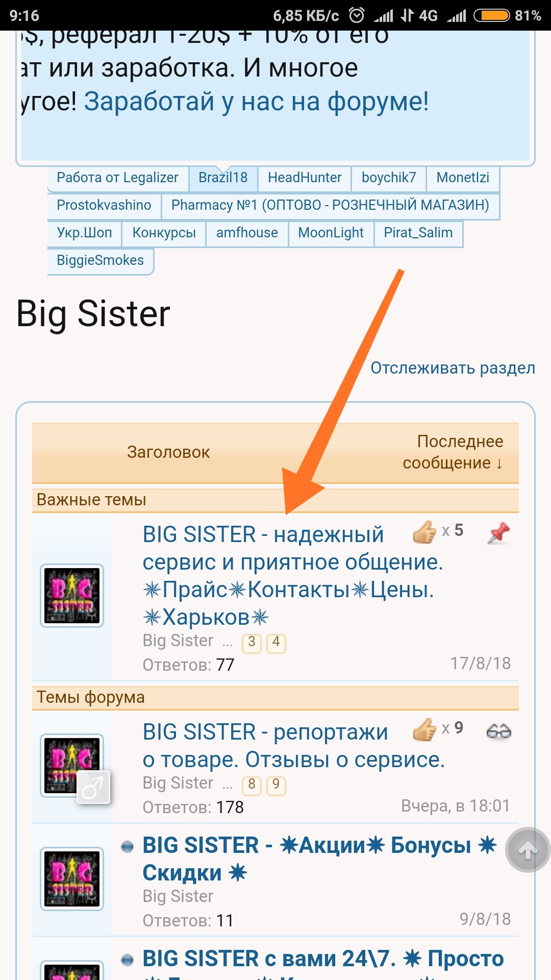Image resolution: width=551 pixels, height=980 pixels.
Task: Sort by Последнее сообщение column header
Action: click(x=453, y=452)
